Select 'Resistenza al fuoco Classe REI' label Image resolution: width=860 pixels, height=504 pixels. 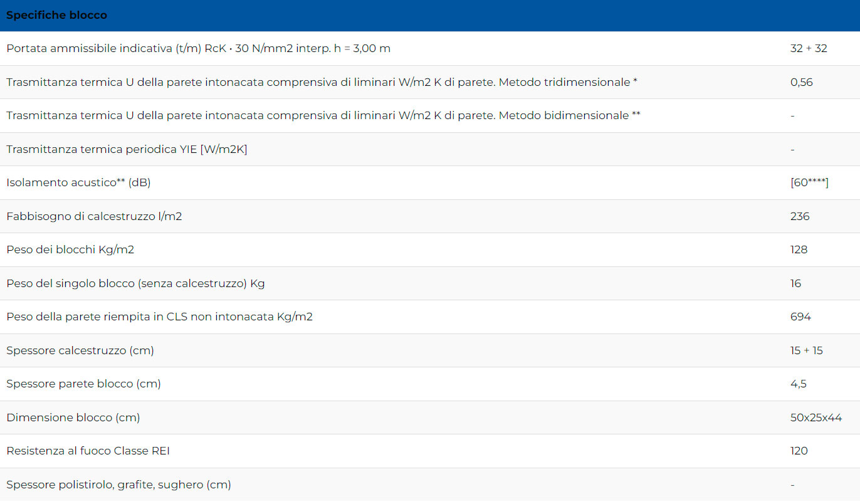pos(88,451)
